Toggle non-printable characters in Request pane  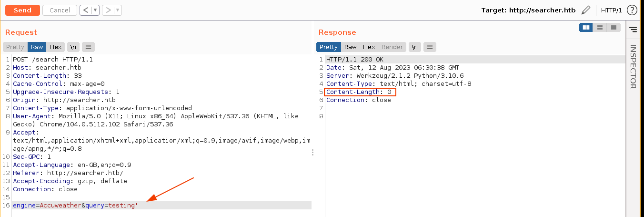pyautogui.click(x=73, y=47)
